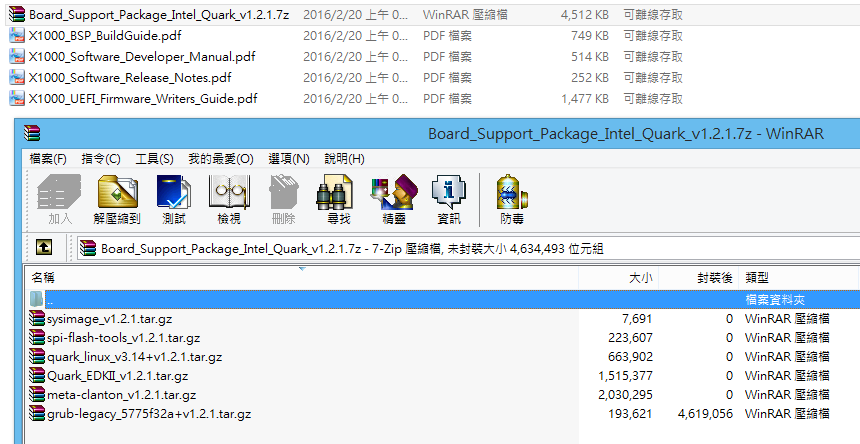Click the WinRAR 壓縮檔 type in Explorer row
This screenshot has height=444, width=860.
tap(465, 15)
